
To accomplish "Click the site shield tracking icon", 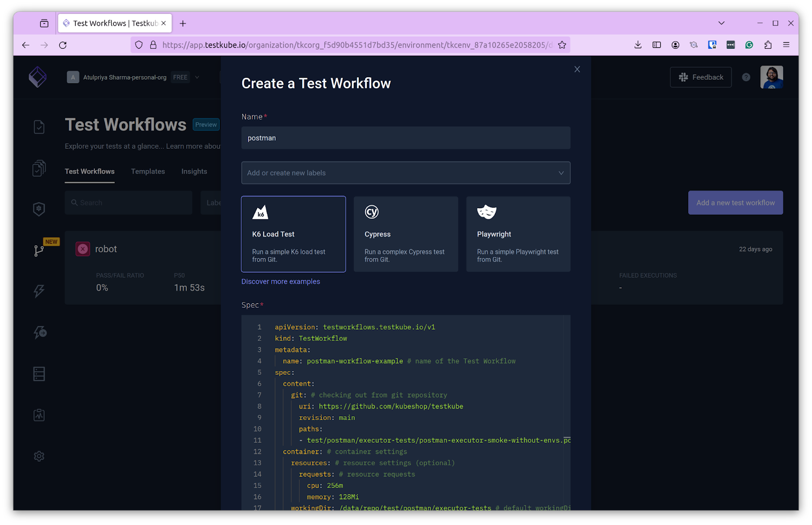I will [x=139, y=45].
